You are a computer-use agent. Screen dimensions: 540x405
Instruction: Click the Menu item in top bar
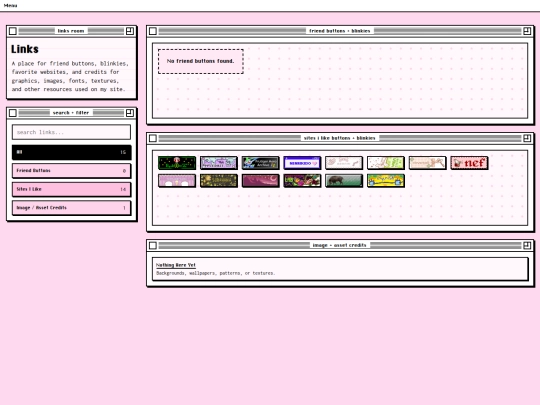(x=10, y=5)
